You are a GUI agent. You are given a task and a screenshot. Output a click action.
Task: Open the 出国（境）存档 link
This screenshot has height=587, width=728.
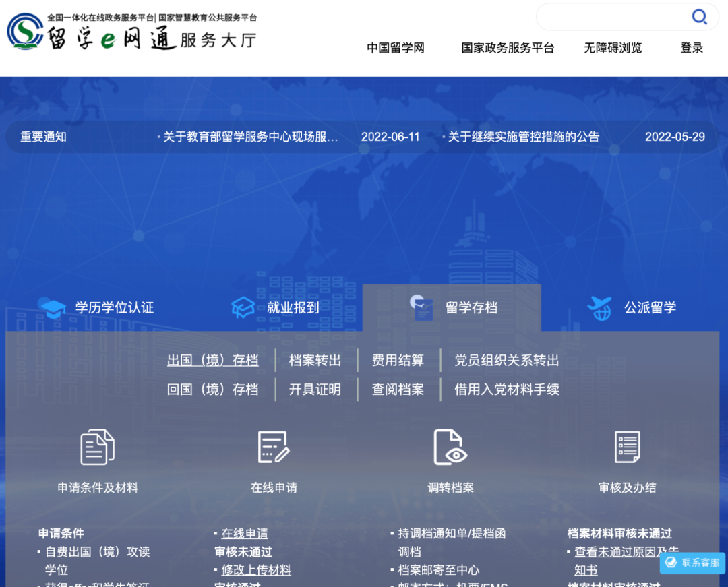[x=212, y=361]
